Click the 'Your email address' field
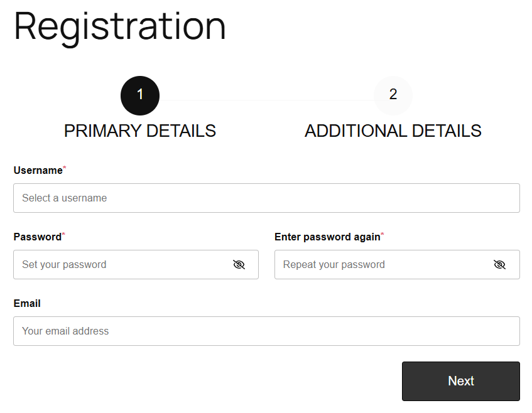The width and height of the screenshot is (532, 413). pos(266,331)
